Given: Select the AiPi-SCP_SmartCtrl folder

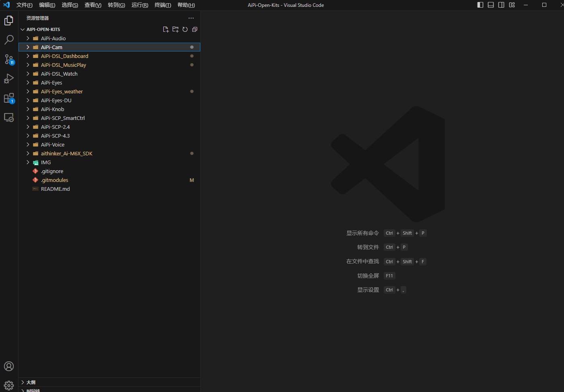Looking at the screenshot, I should pos(109,118).
